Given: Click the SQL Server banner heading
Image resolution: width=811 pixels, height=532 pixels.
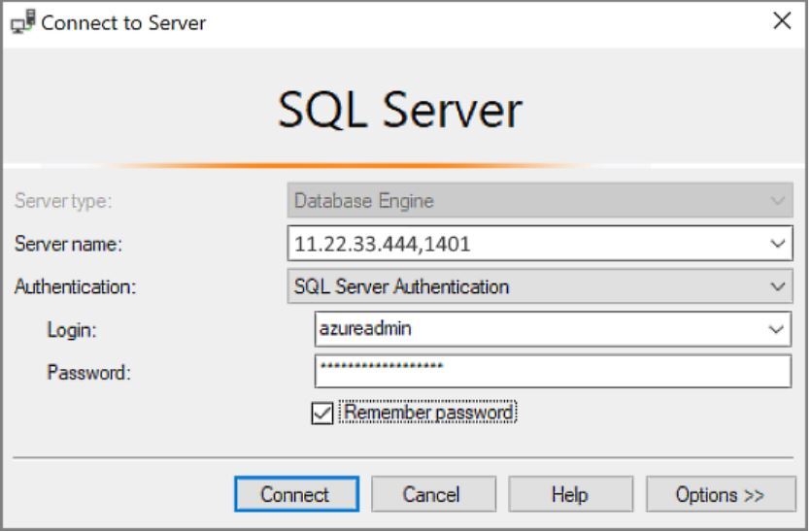Looking at the screenshot, I should (400, 110).
